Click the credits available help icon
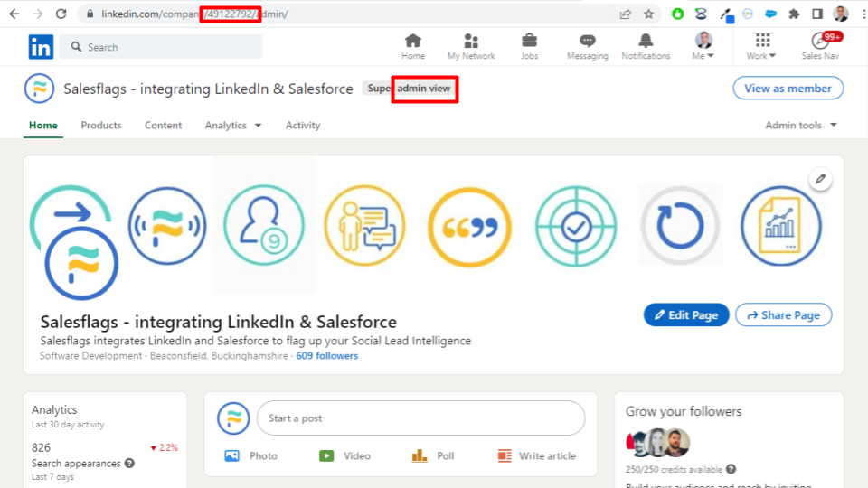 click(x=731, y=469)
